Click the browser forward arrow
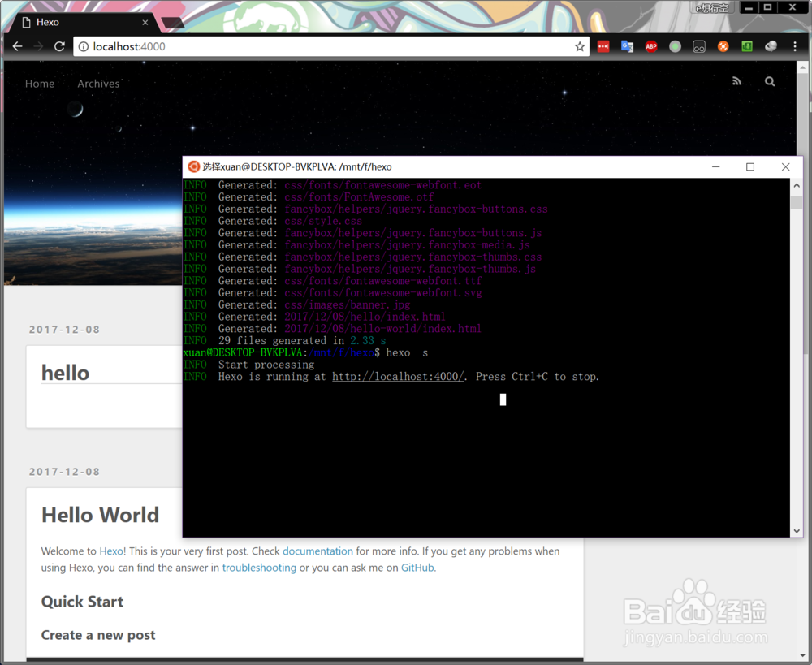Image resolution: width=812 pixels, height=665 pixels. [38, 46]
